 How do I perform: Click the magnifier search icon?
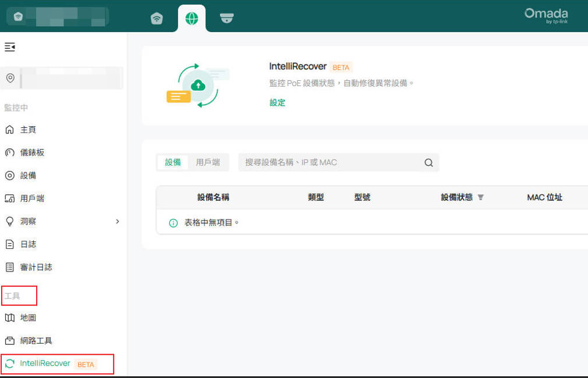click(x=428, y=163)
